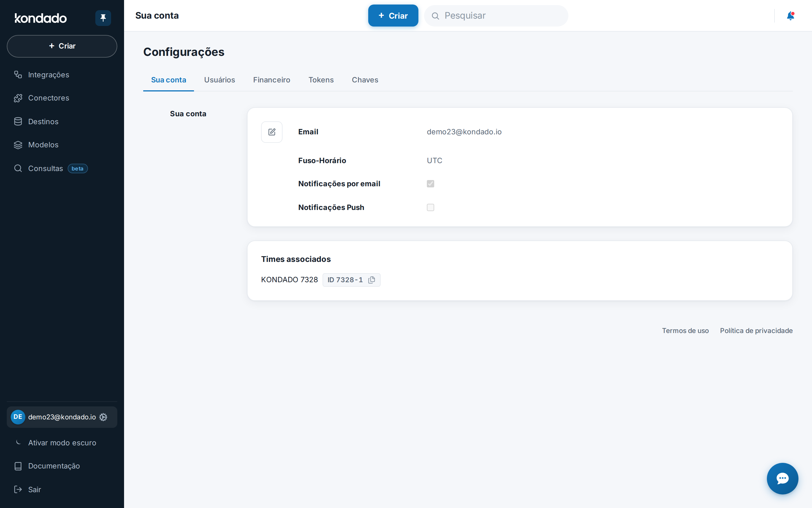
Task: Open Conectores in sidebar
Action: point(62,98)
